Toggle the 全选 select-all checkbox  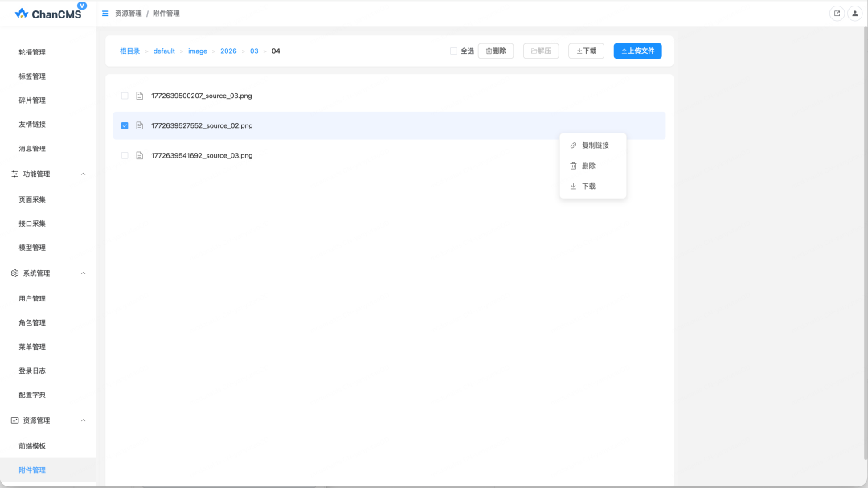453,51
